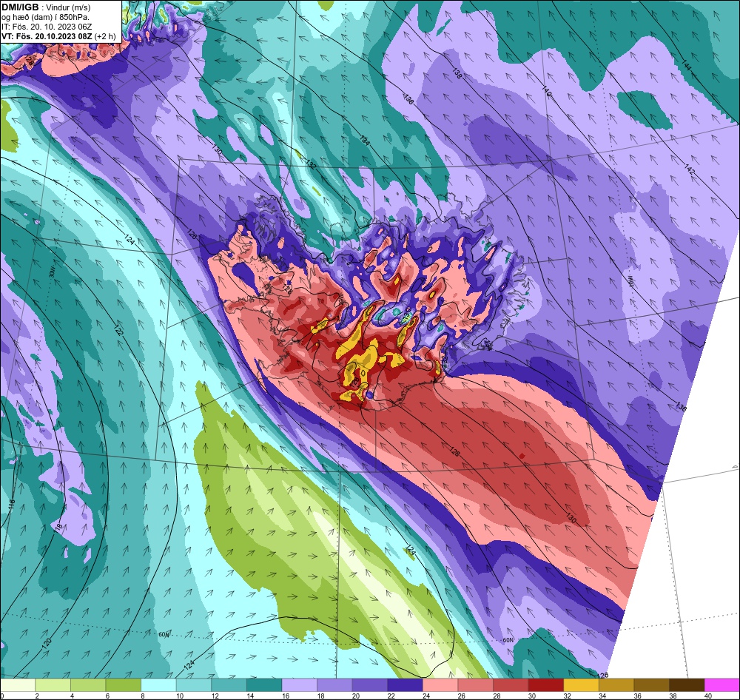Image resolution: width=740 pixels, height=700 pixels.
Task: Click the 134 height contour label
Action: click(364, 140)
